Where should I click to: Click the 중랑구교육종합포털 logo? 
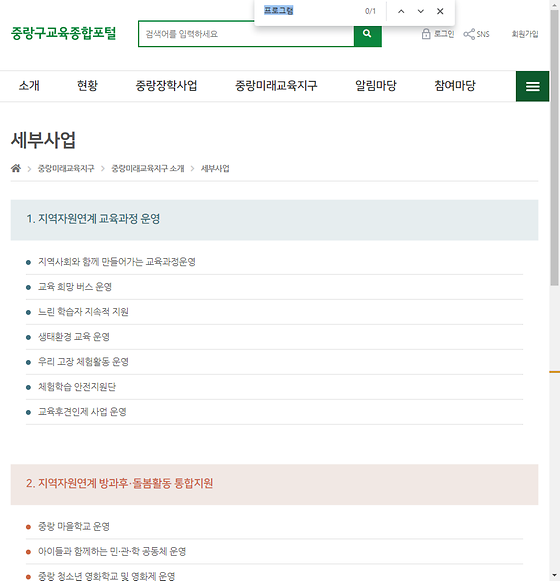[x=63, y=33]
